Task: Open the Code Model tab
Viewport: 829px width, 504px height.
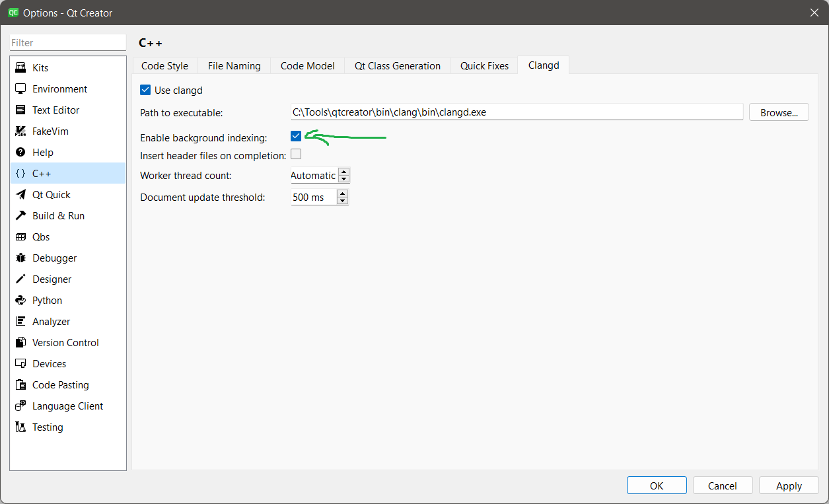Action: [x=307, y=65]
